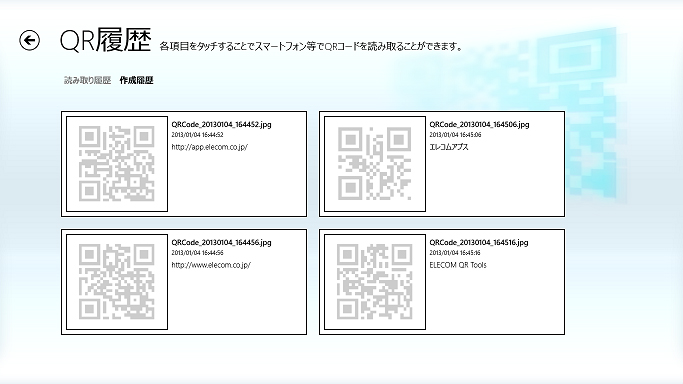Switch to the 読み取り履歴 tab
The image size is (683, 384).
point(88,80)
